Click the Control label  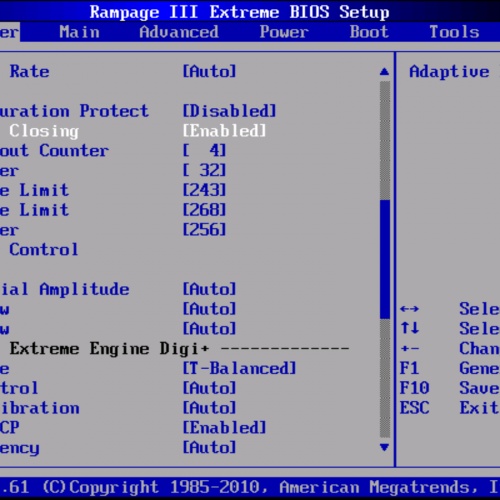click(44, 250)
